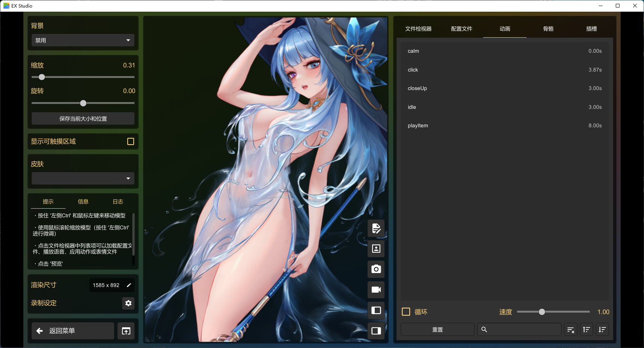644x348 pixels.
Task: Click the 缩放 slider handle
Action: point(42,77)
